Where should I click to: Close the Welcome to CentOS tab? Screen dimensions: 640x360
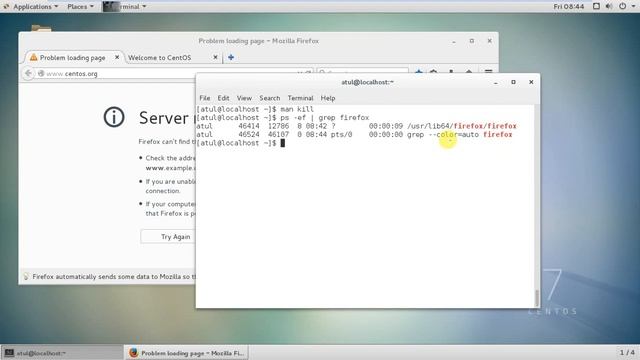pos(215,58)
